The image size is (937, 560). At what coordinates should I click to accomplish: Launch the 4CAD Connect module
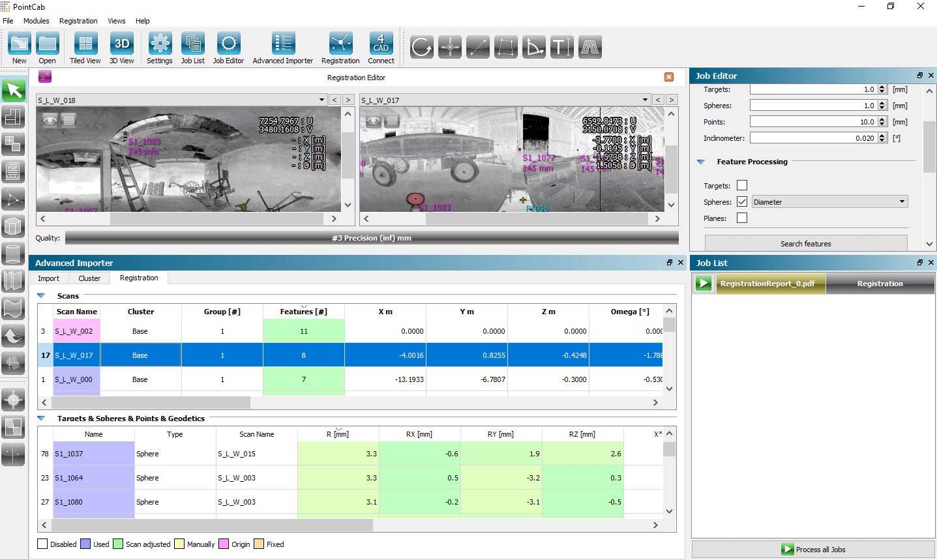coord(381,46)
